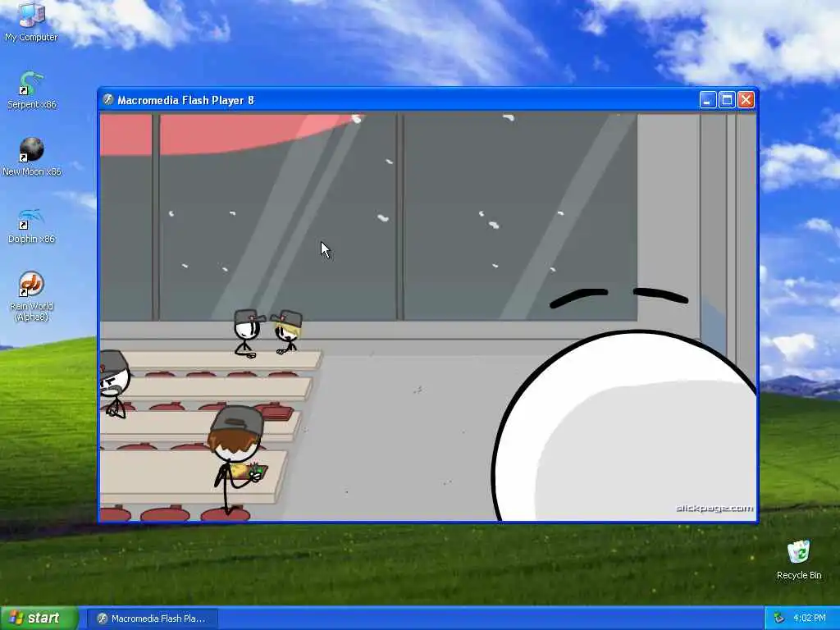Click the 4:02 PM taskbar clock
Screen dimensions: 840x630
click(810, 618)
